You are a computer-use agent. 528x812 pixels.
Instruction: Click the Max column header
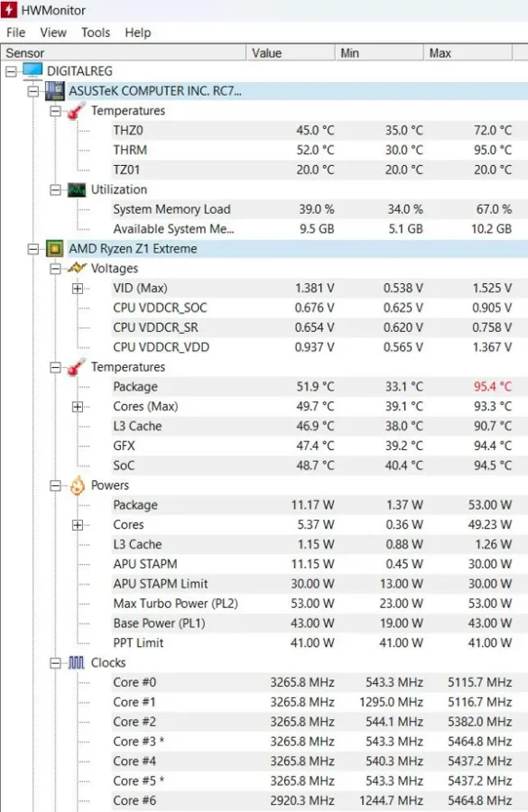468,53
